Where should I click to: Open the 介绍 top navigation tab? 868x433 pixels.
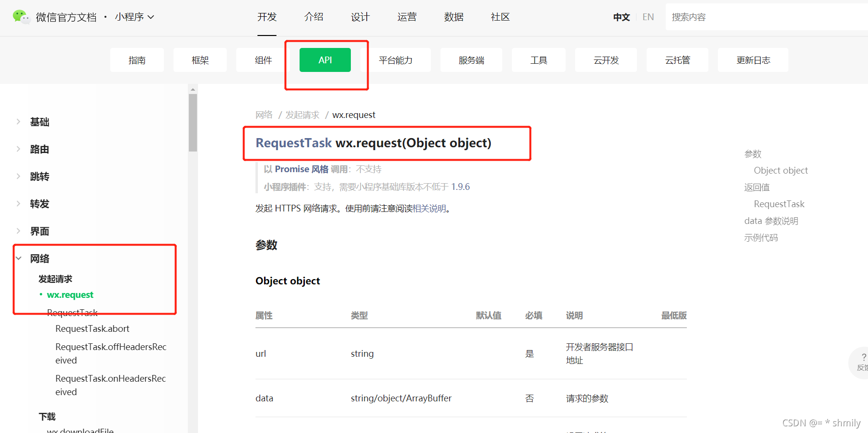(313, 17)
